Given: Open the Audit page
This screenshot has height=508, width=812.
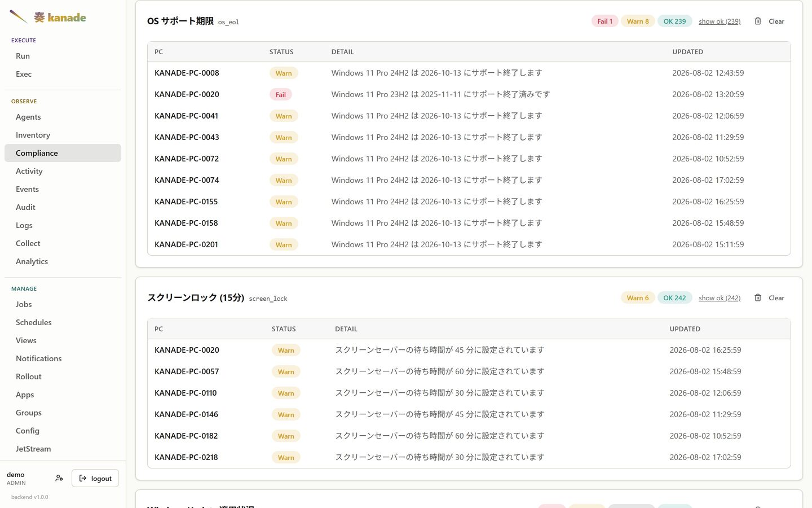Looking at the screenshot, I should [63, 207].
